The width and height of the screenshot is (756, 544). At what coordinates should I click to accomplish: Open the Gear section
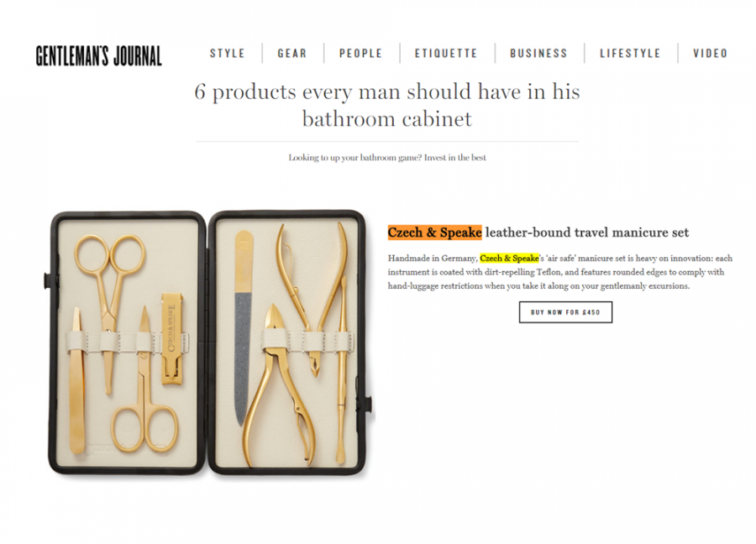[x=292, y=53]
